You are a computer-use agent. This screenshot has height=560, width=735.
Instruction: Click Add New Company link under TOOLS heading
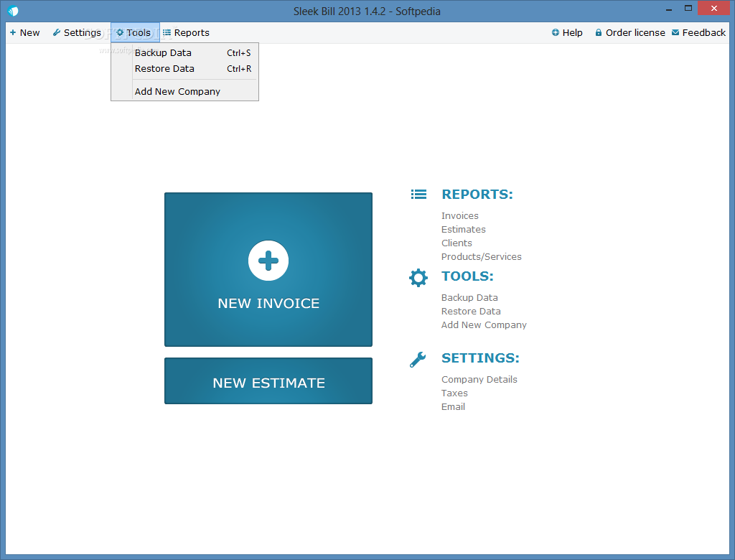[484, 325]
